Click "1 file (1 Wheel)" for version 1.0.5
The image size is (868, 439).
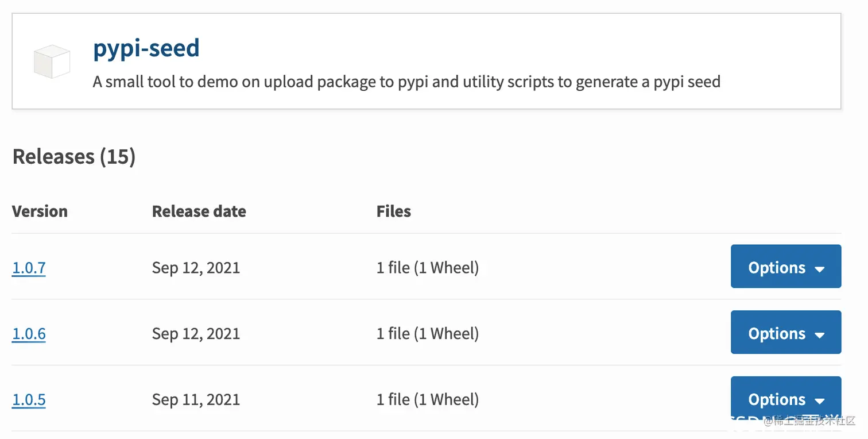point(427,400)
